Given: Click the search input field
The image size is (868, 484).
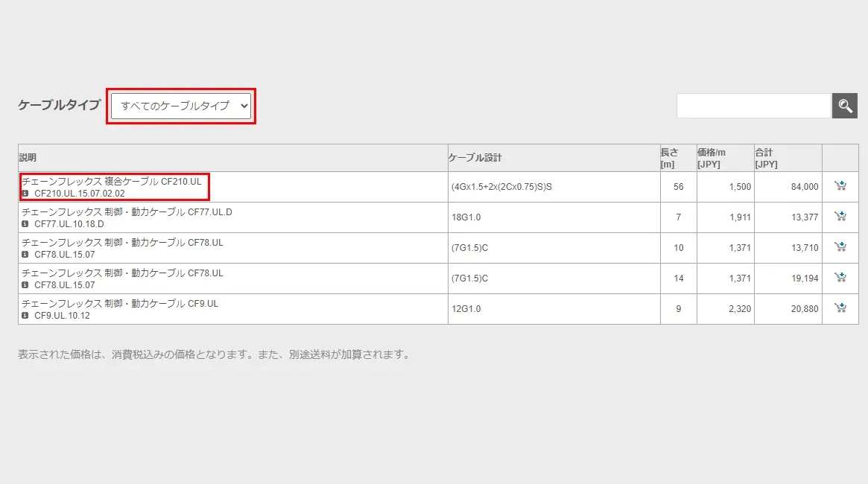Looking at the screenshot, I should [x=754, y=106].
